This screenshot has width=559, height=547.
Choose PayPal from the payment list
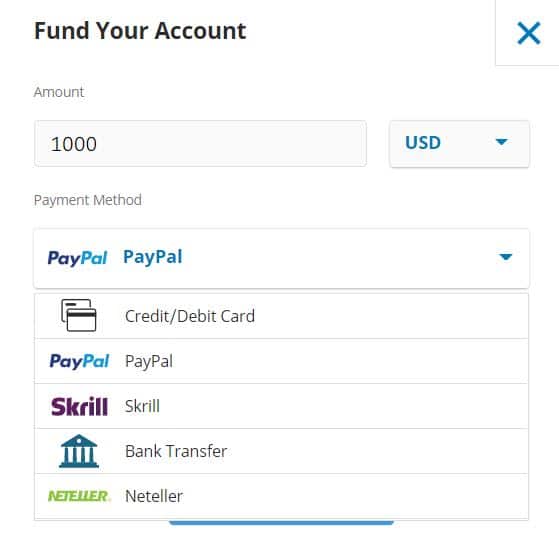(x=281, y=361)
